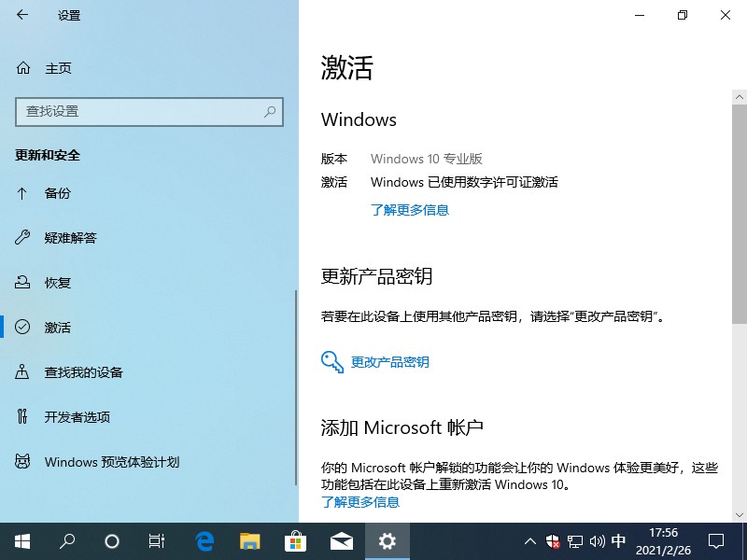The image size is (747, 560).
Task: Select 查找我的设备 in sidebar
Action: (x=83, y=372)
